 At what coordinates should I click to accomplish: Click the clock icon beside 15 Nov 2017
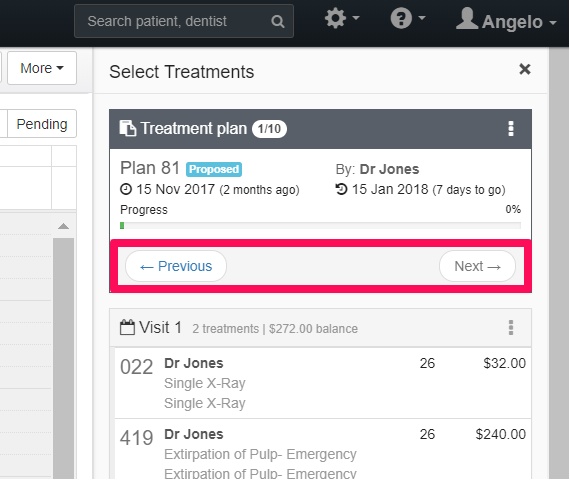tap(126, 189)
